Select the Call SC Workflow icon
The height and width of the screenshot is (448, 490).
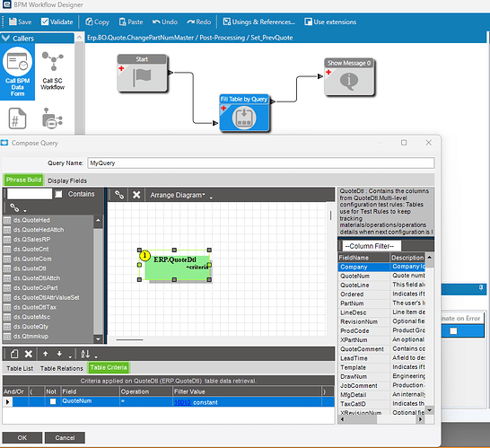click(x=52, y=71)
